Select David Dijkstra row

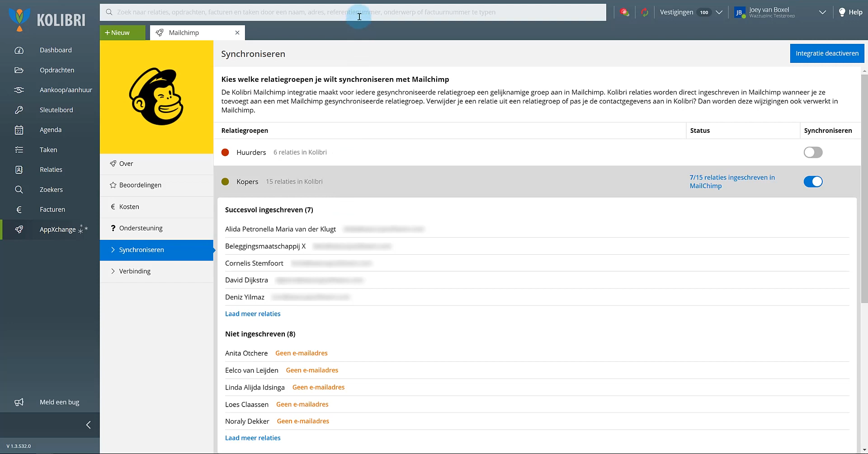[x=537, y=280]
